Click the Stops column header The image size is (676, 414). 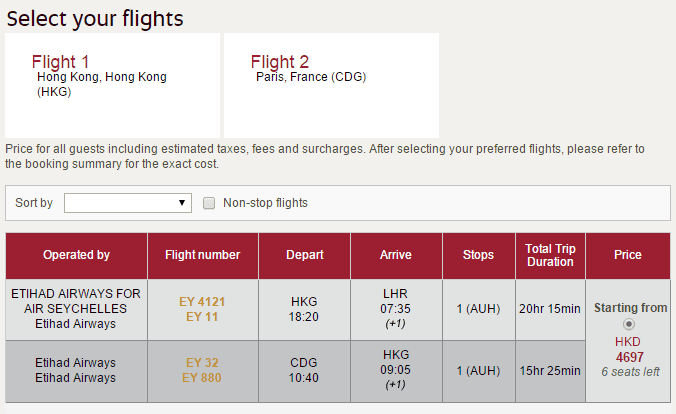click(x=478, y=255)
